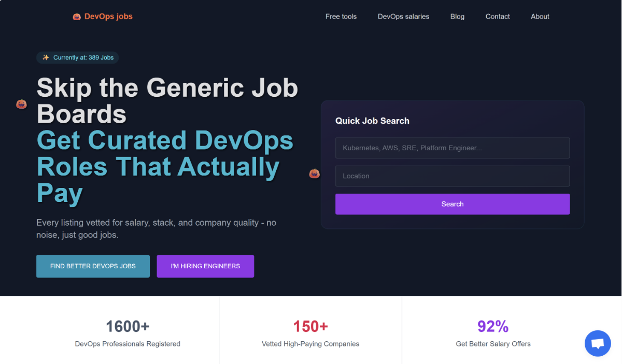
Task: Open the Free tools menu item
Action: (341, 16)
